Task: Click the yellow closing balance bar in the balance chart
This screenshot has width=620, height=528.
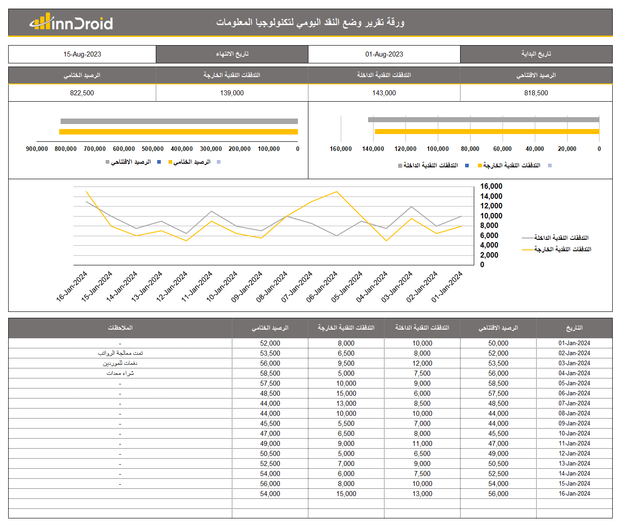Action: (178, 132)
